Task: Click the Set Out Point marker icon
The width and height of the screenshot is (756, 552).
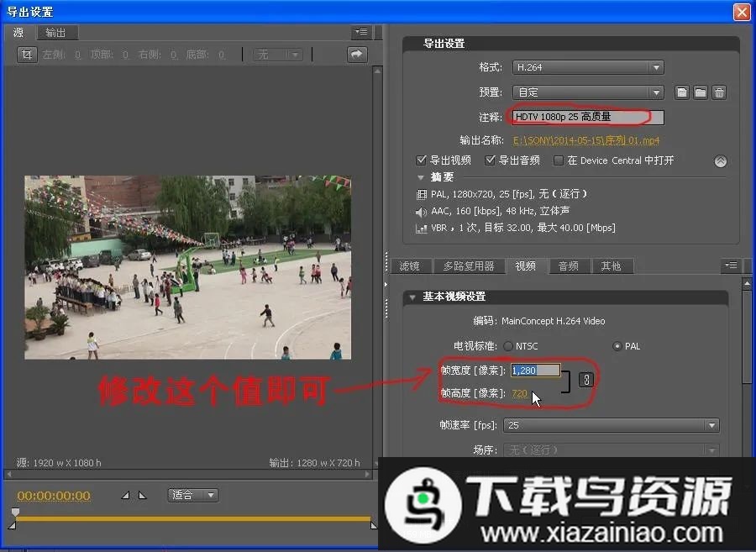Action: (x=141, y=496)
